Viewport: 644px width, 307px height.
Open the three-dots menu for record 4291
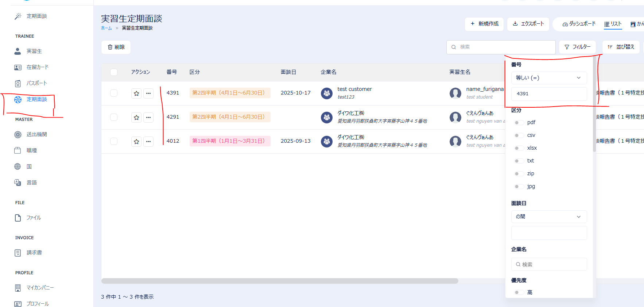point(148,118)
